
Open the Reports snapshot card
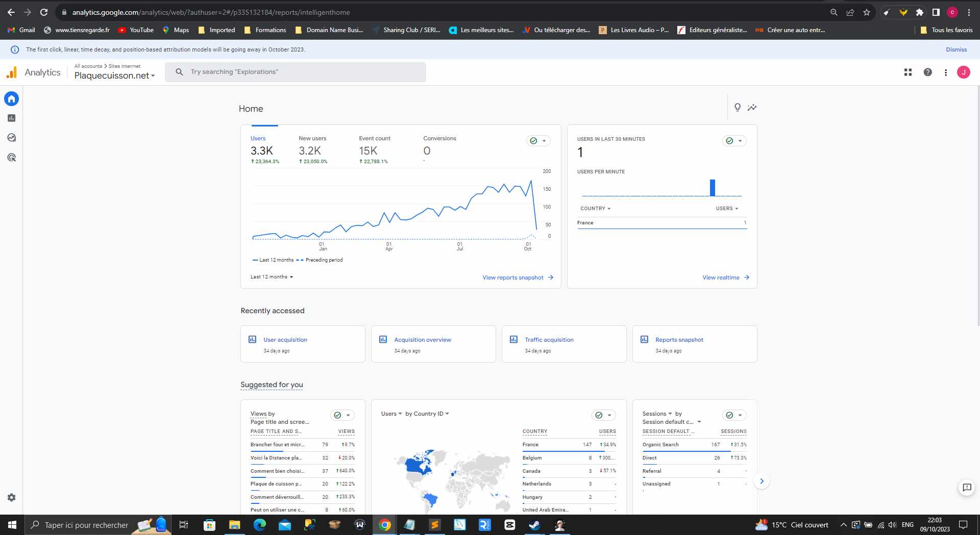695,344
